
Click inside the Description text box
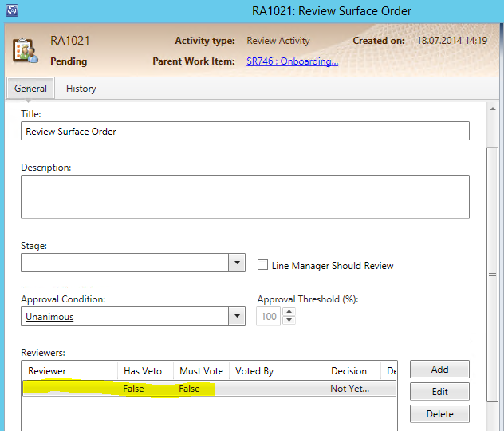(244, 196)
